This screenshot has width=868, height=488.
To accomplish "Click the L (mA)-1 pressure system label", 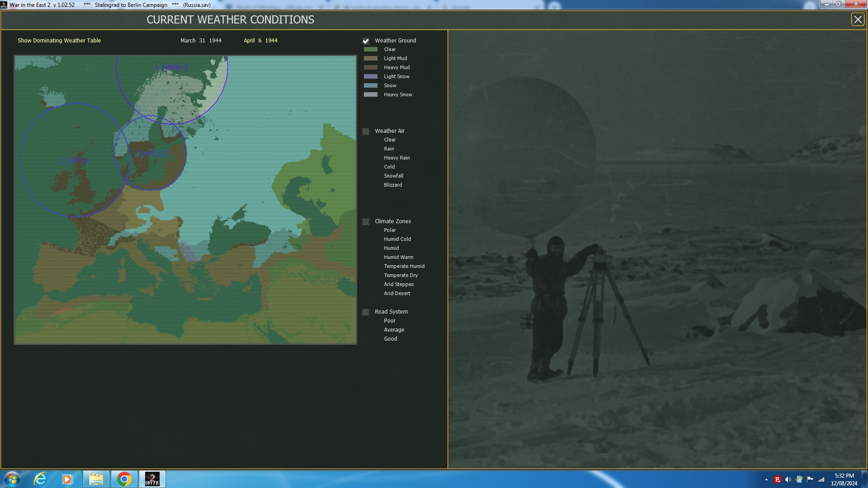I will [x=171, y=67].
